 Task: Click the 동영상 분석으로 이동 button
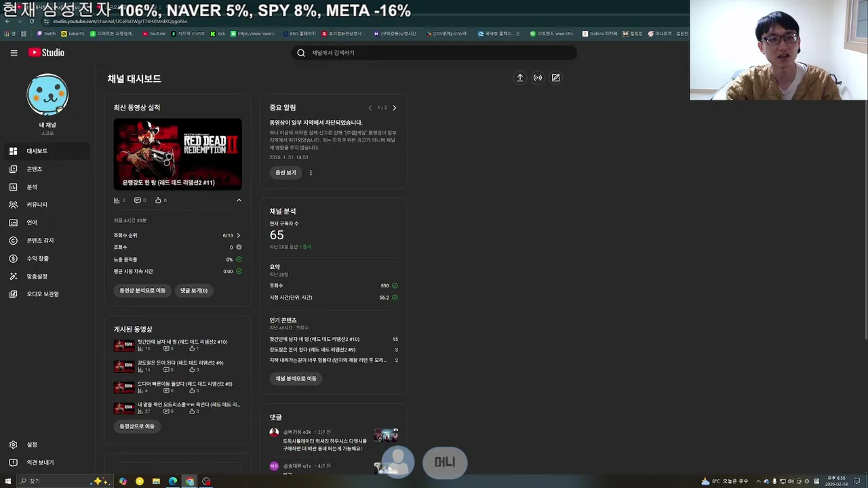[142, 290]
